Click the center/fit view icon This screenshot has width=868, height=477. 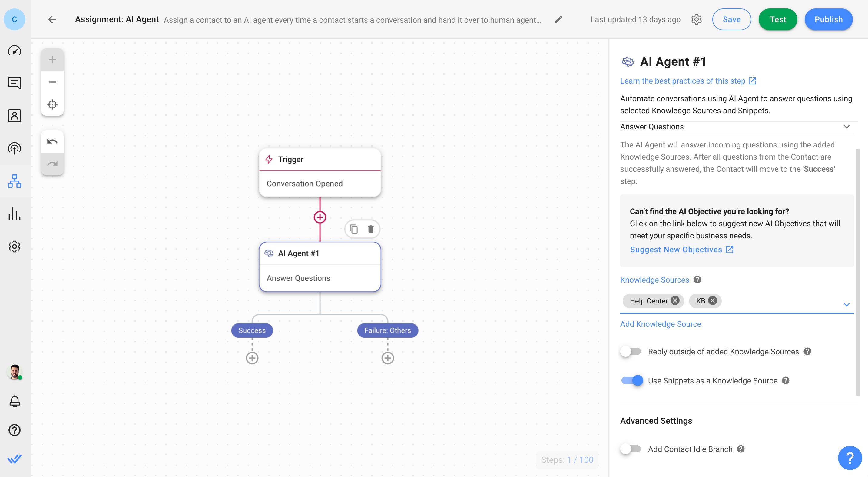click(52, 104)
